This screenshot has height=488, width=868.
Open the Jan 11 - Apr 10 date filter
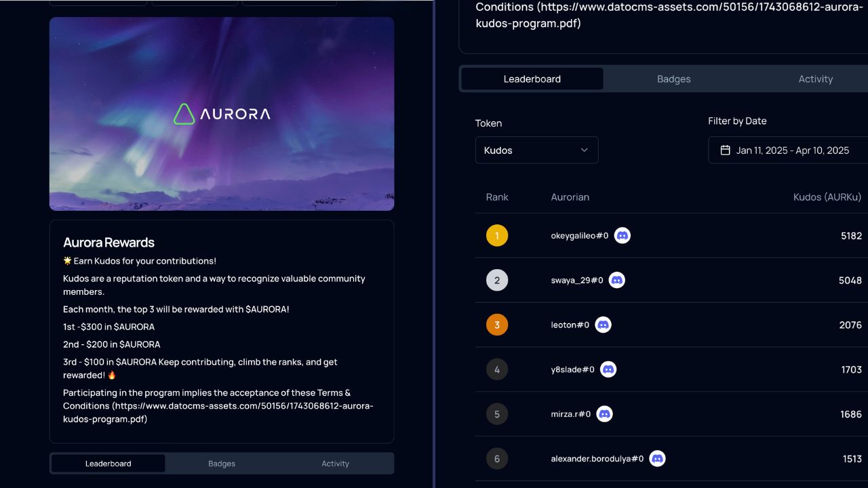click(x=788, y=150)
